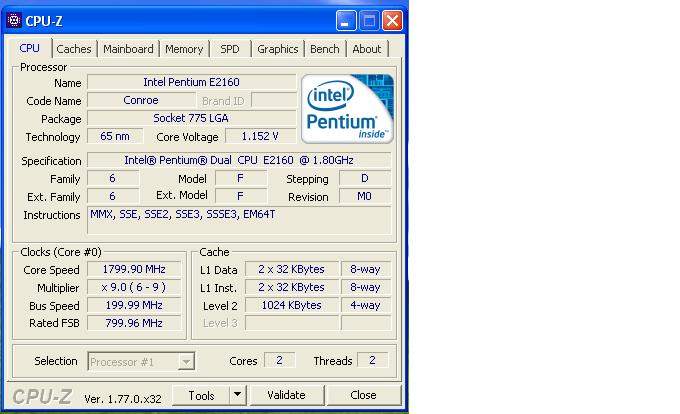
Task: Open the Memory tab
Action: 184,49
